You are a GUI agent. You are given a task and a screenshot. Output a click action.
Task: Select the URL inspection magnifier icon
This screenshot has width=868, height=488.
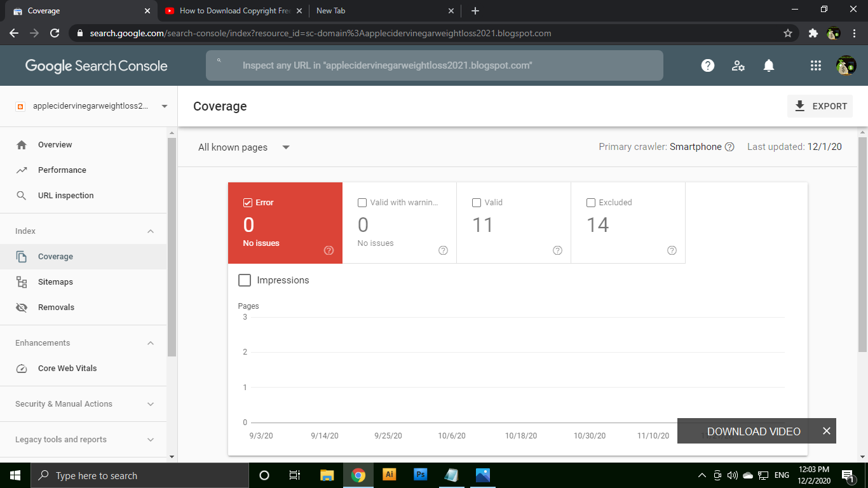pyautogui.click(x=21, y=195)
